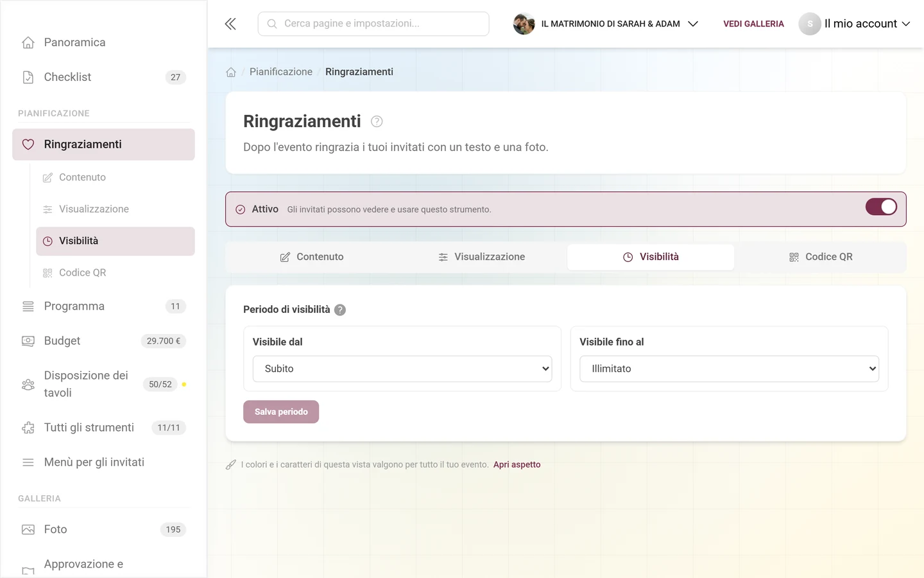The height and width of the screenshot is (578, 924).
Task: Click the home icon in the breadcrumb
Action: (231, 72)
